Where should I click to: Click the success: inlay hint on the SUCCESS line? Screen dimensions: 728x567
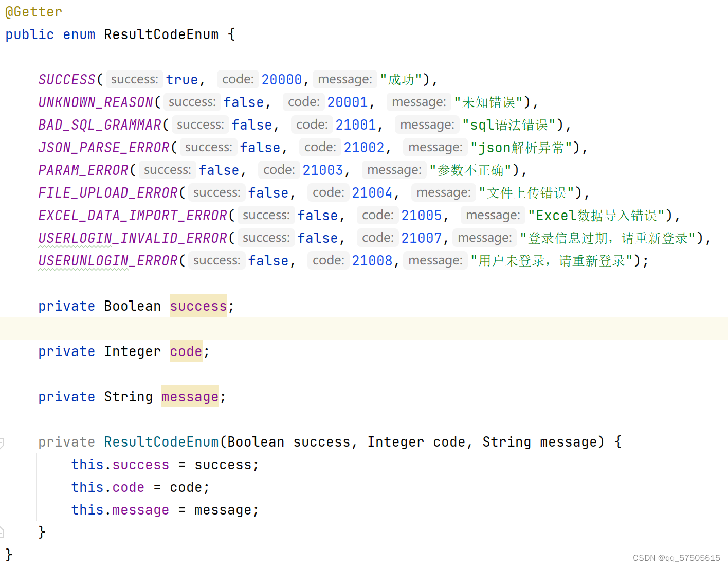pyautogui.click(x=134, y=79)
